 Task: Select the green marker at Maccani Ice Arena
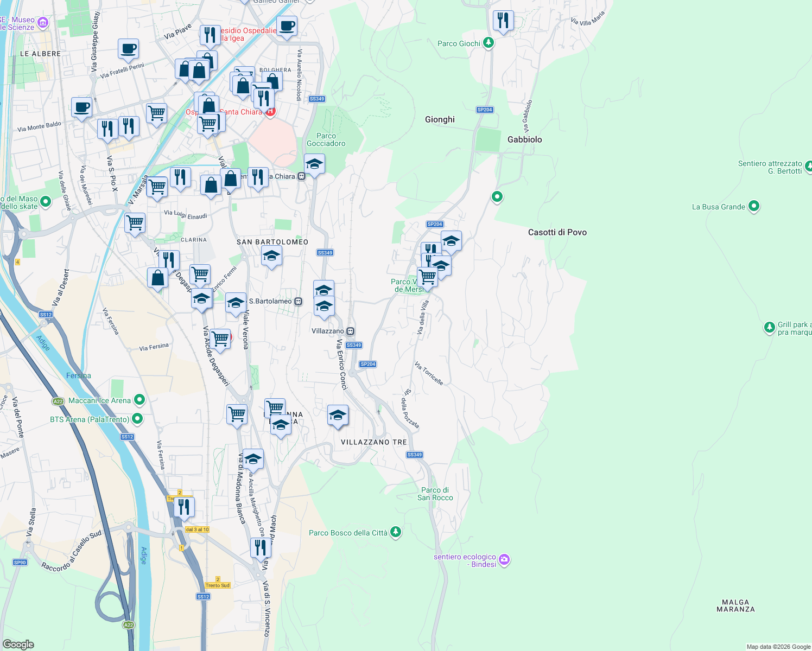138,399
